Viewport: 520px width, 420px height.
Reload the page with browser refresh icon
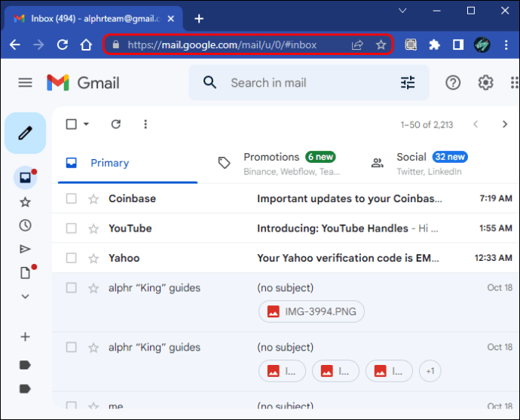pos(63,44)
